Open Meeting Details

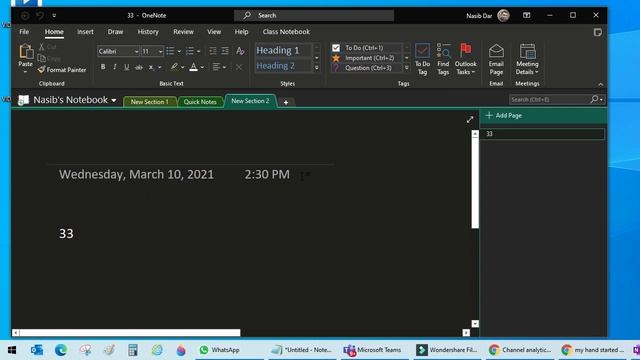[527, 59]
